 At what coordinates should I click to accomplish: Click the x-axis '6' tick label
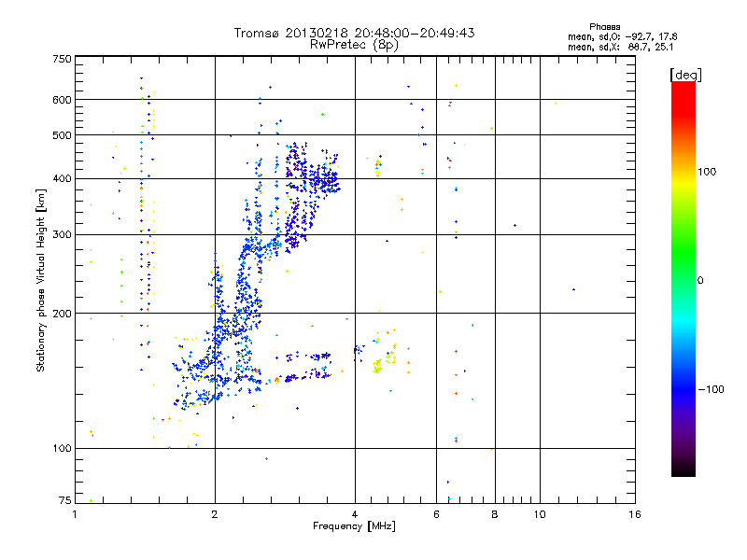(436, 514)
